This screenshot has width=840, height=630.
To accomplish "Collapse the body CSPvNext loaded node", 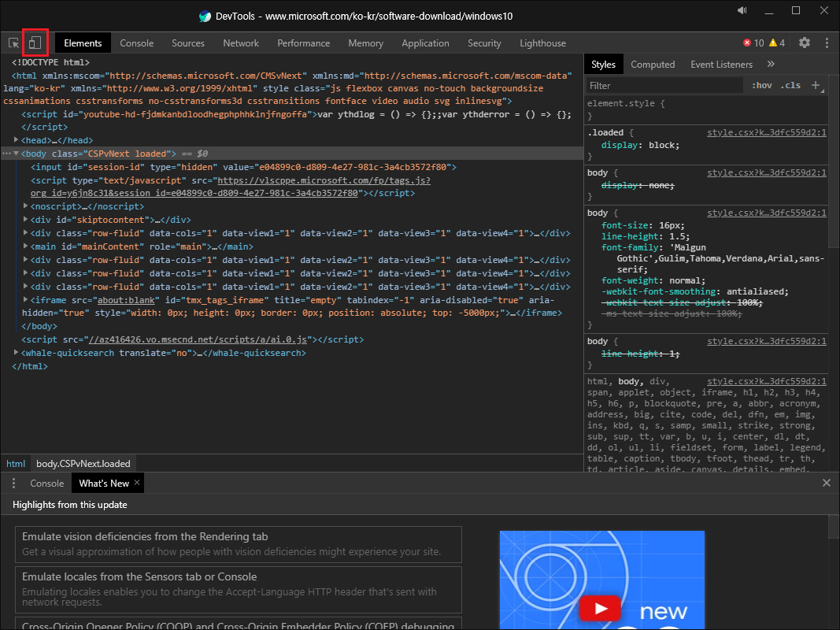I will pyautogui.click(x=16, y=154).
